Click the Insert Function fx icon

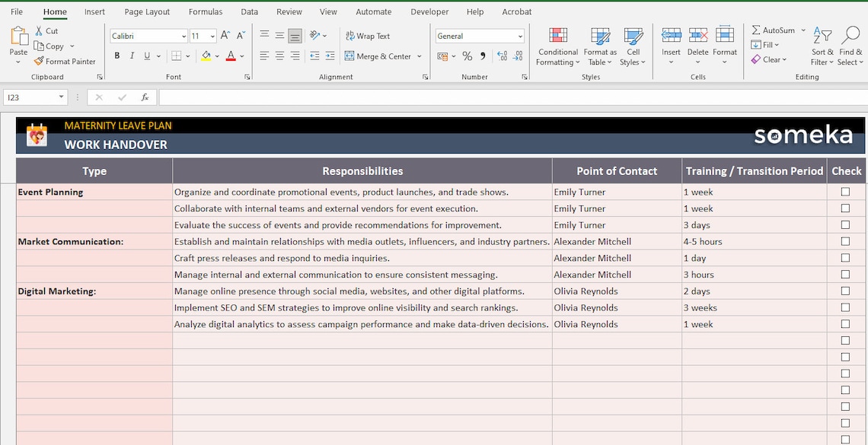click(x=145, y=97)
